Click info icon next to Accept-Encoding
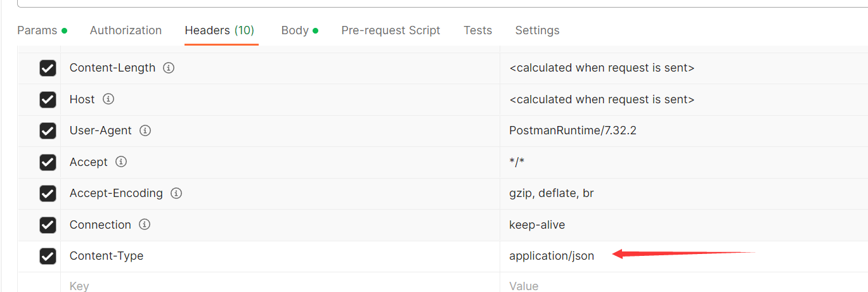The height and width of the screenshot is (292, 868). coord(176,193)
